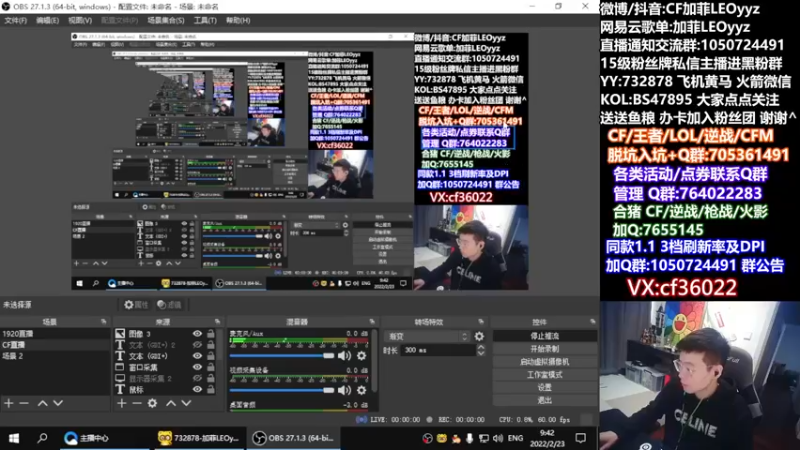
Task: Hide the 图像 3 source
Action: click(197, 334)
